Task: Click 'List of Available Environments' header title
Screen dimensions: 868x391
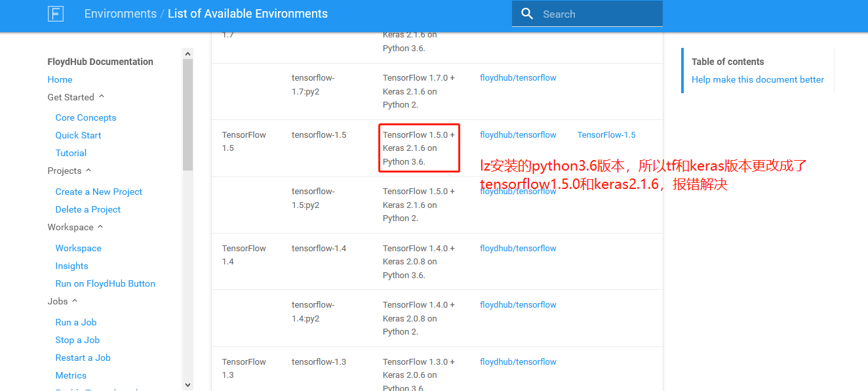Action: pos(248,14)
